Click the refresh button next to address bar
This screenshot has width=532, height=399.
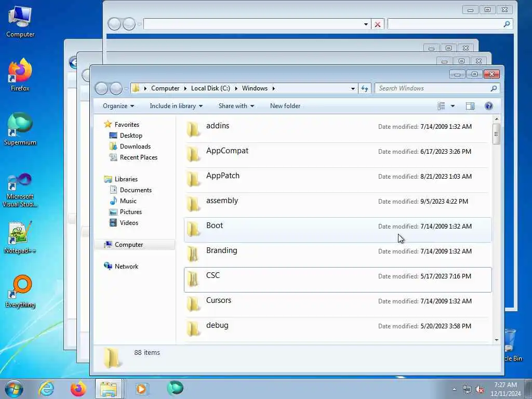365,88
